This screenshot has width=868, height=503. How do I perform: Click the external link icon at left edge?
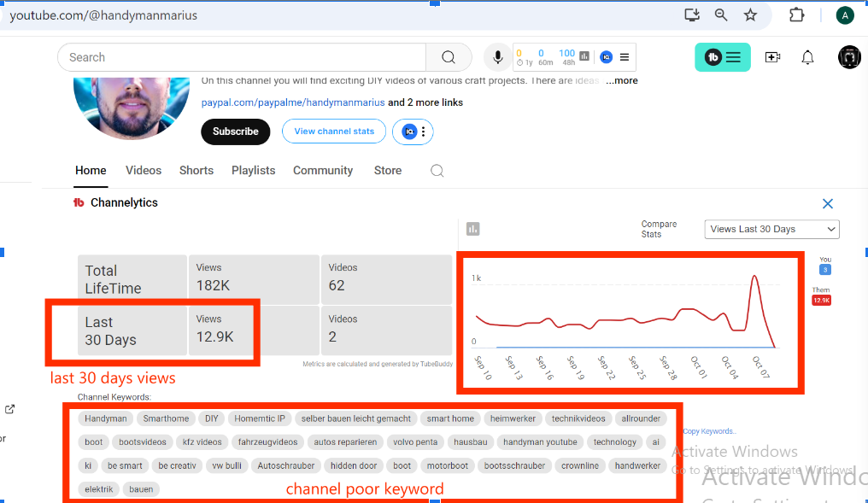click(9, 409)
